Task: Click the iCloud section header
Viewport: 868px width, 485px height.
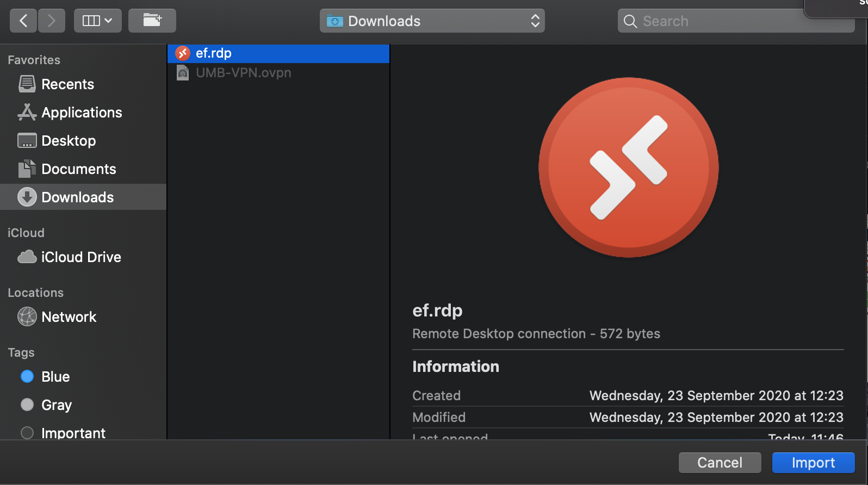Action: click(x=26, y=233)
